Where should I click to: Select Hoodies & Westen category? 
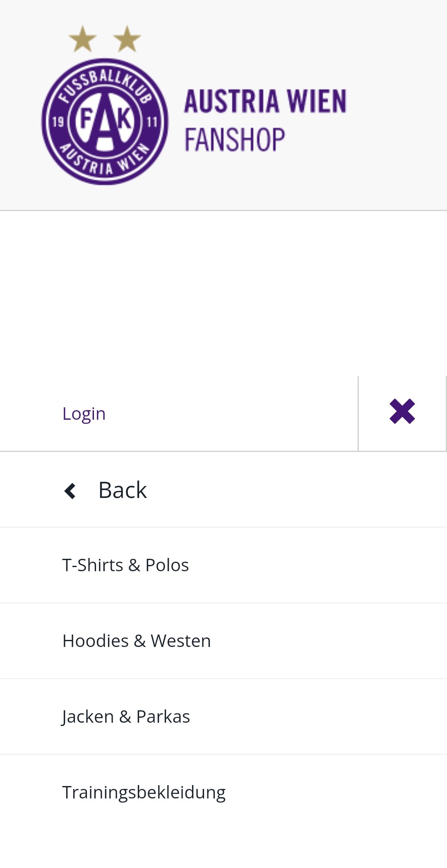tap(223, 641)
